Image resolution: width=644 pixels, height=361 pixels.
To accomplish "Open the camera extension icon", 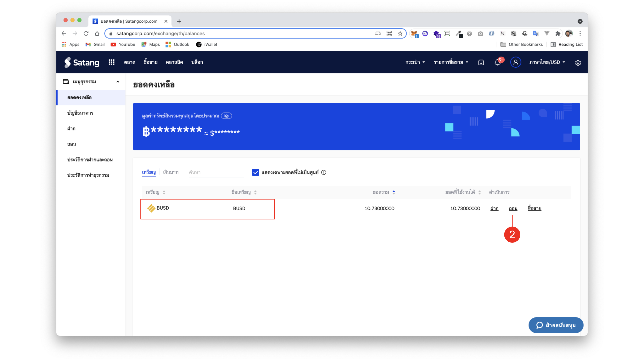I will (x=480, y=34).
